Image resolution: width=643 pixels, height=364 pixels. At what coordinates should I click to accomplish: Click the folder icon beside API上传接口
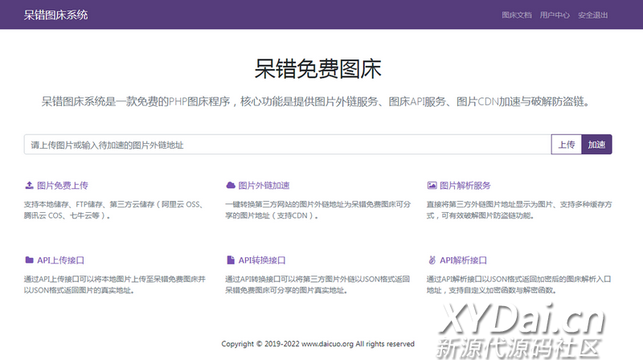point(29,260)
